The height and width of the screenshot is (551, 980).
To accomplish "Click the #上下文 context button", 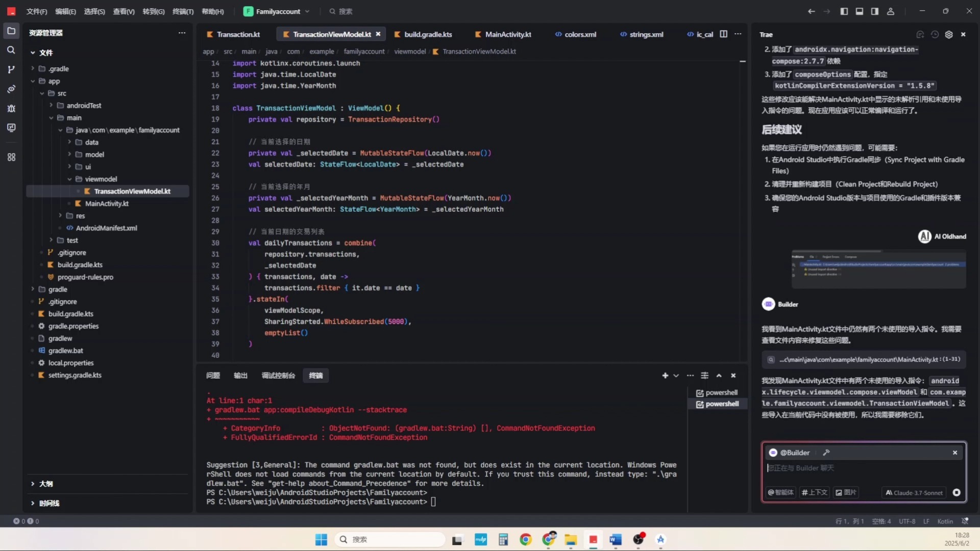I will click(815, 492).
